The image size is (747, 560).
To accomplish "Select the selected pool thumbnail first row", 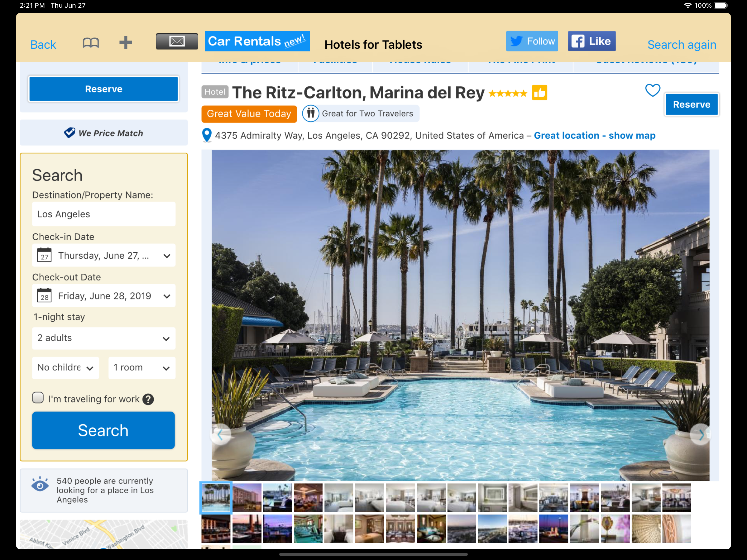I will (216, 498).
